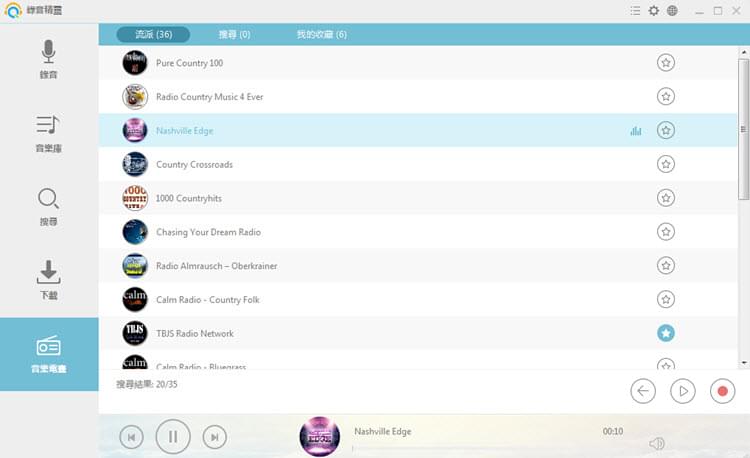Favorite Chasing Your Dream Radio star
Viewport: 750px width, 458px height.
point(665,232)
